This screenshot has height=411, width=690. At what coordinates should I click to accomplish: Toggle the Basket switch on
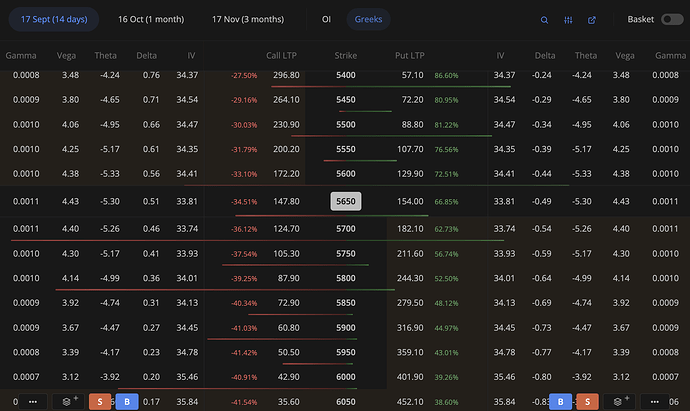[x=672, y=19]
